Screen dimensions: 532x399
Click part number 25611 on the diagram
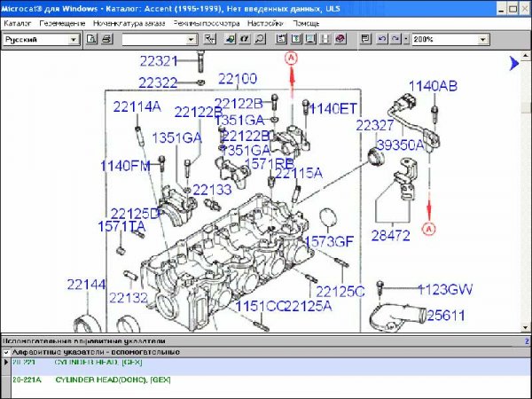(445, 315)
